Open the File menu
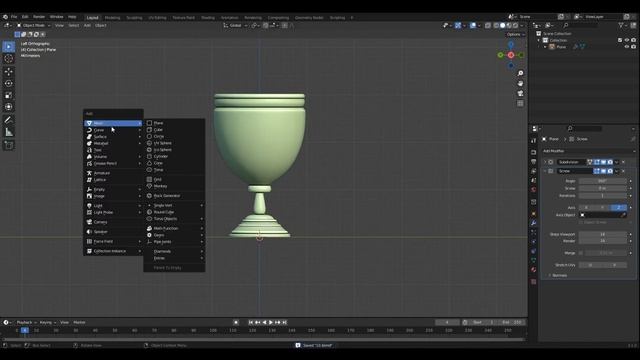Screen dimensions: 640x360 click(x=14, y=17)
